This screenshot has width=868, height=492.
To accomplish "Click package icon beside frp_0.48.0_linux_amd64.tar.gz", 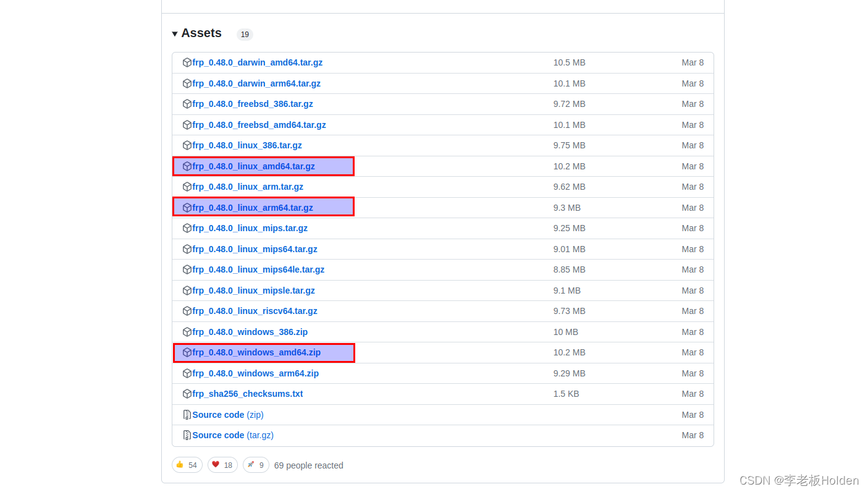I will click(187, 166).
